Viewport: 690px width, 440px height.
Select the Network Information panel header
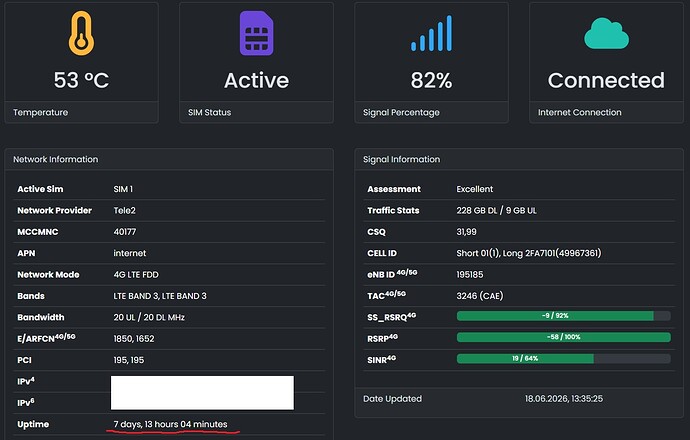click(x=169, y=159)
